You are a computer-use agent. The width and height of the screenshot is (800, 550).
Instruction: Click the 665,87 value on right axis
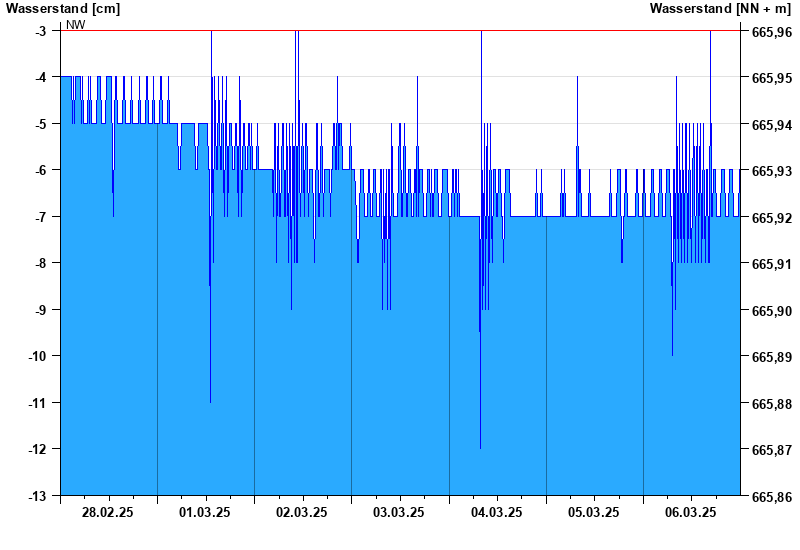[x=772, y=450]
